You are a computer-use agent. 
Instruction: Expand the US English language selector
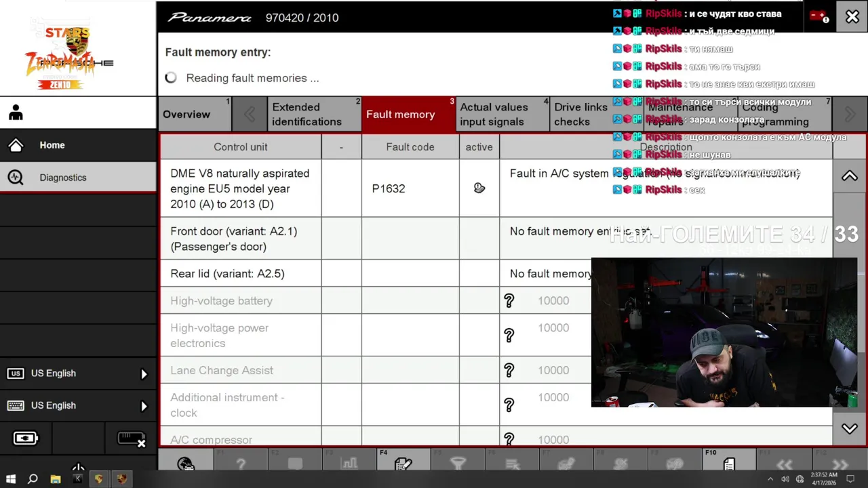point(78,373)
